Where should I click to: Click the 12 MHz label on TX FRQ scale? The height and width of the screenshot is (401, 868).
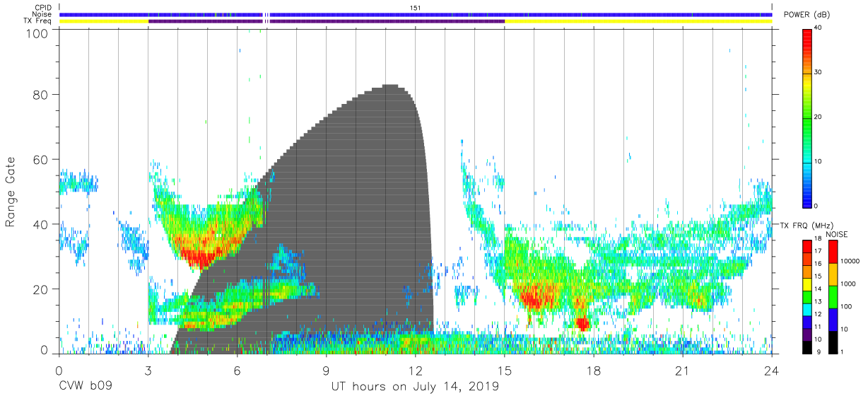(818, 314)
